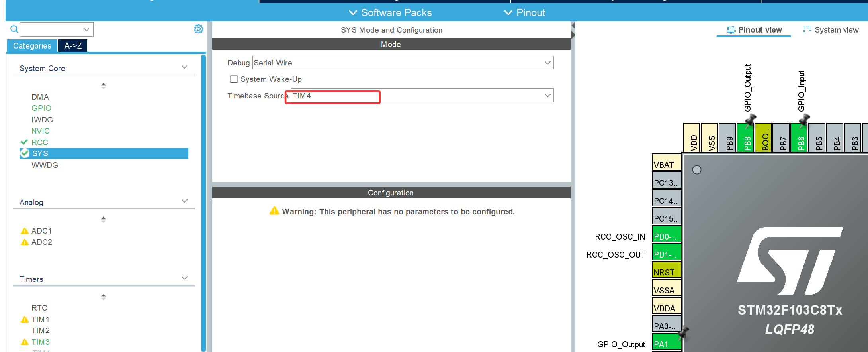The height and width of the screenshot is (352, 868).
Task: Click the green PB6 pin
Action: coord(799,138)
